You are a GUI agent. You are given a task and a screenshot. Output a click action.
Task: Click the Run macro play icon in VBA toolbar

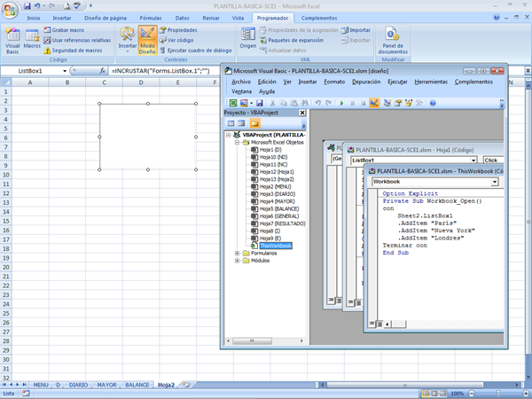(x=342, y=103)
